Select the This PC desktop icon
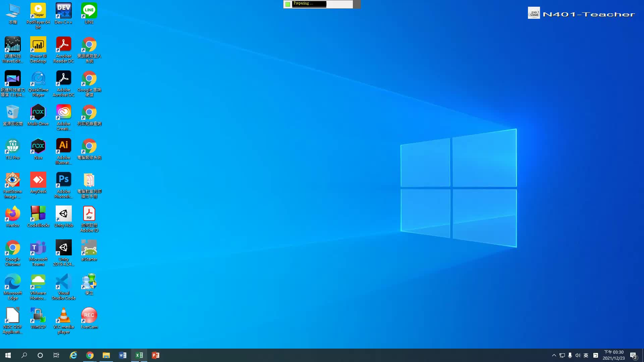644x362 pixels. [12, 13]
